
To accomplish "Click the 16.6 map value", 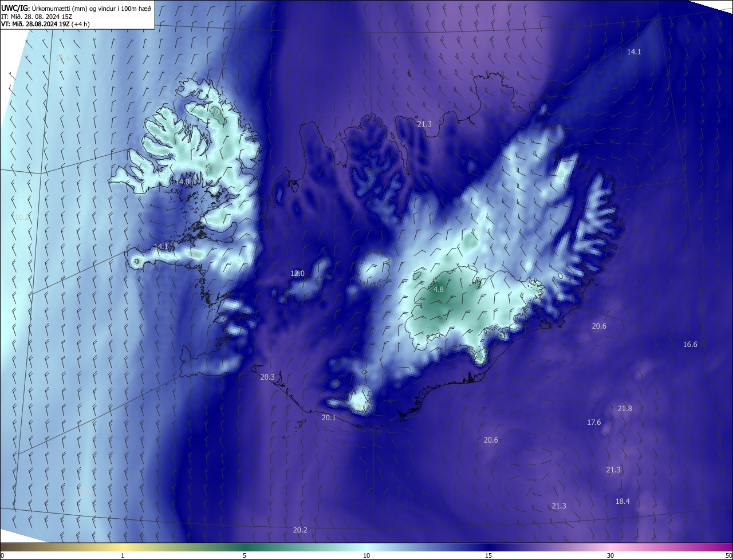I will pyautogui.click(x=690, y=345).
